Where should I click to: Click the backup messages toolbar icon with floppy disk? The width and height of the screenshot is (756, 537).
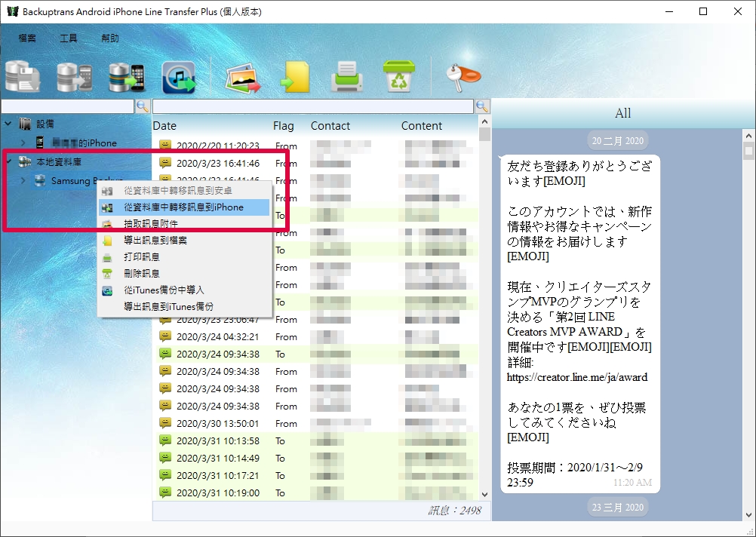click(x=23, y=77)
